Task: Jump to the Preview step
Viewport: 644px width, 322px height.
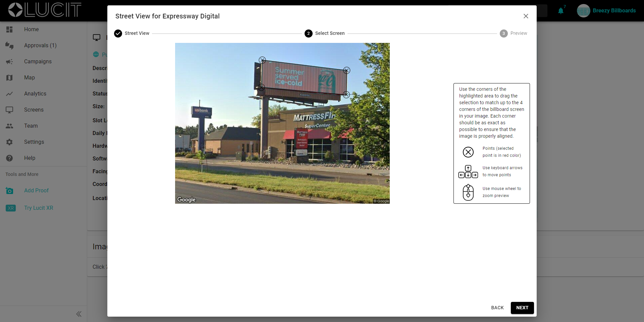Action: pyautogui.click(x=513, y=33)
